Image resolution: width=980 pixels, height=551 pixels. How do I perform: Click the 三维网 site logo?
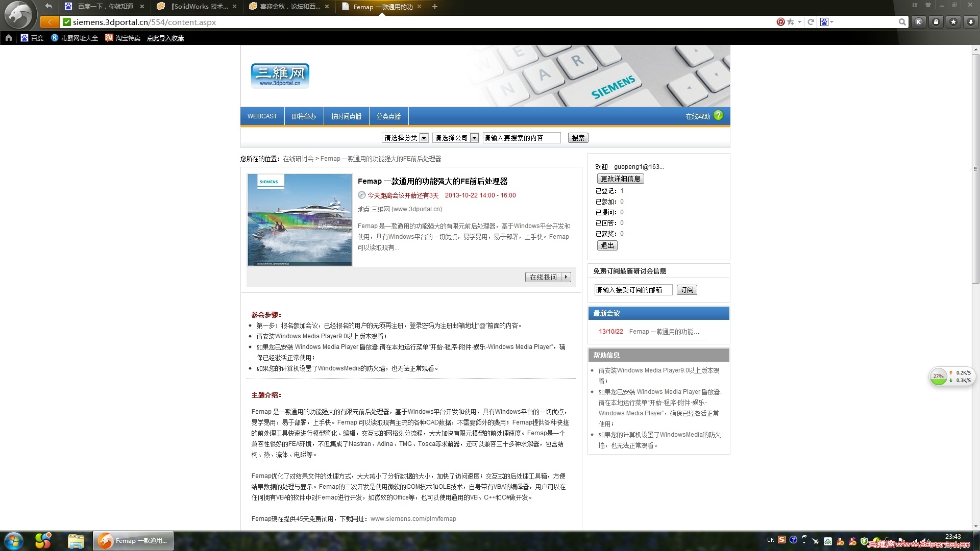280,76
